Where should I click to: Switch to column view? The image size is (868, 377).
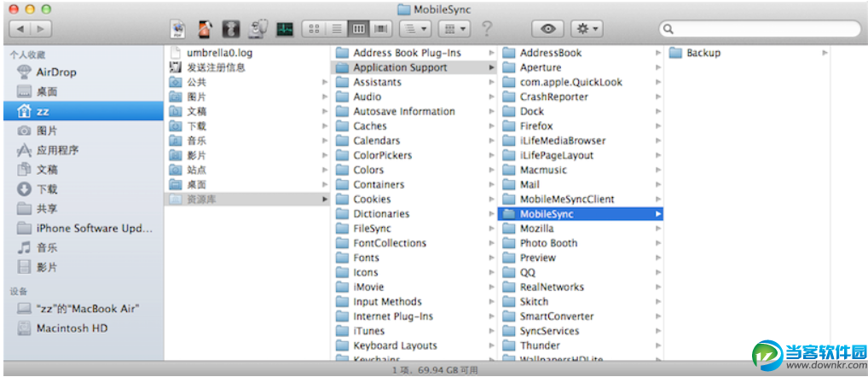click(359, 29)
